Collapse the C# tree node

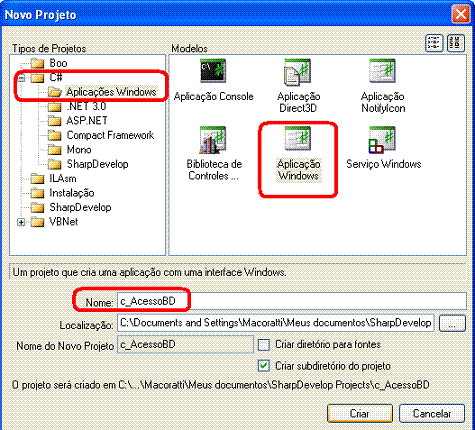coord(21,78)
